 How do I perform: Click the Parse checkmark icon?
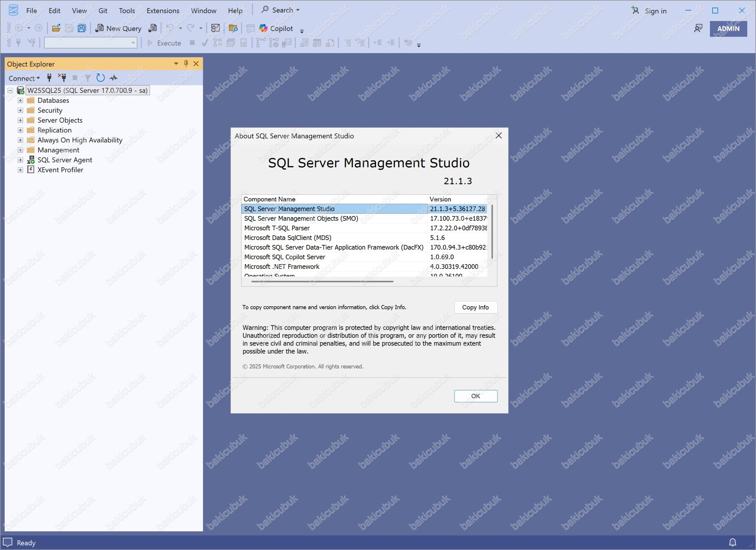pos(205,43)
